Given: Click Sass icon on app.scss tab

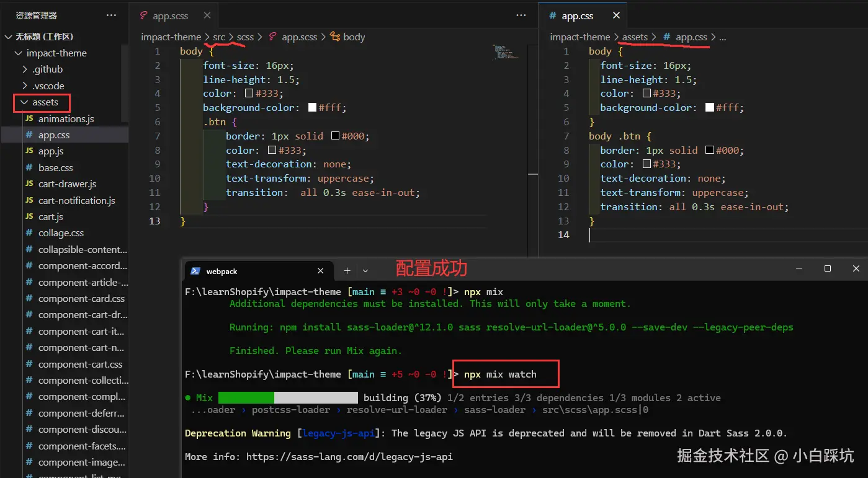Looking at the screenshot, I should pyautogui.click(x=144, y=15).
